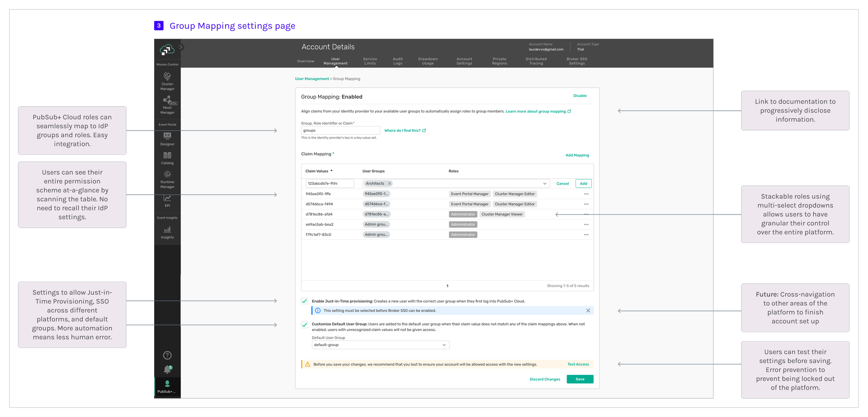
Task: Open the KPI chart icon
Action: click(x=167, y=198)
